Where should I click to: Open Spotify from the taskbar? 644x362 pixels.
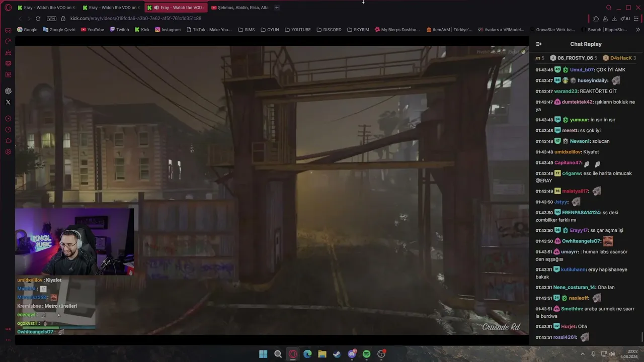[366, 354]
